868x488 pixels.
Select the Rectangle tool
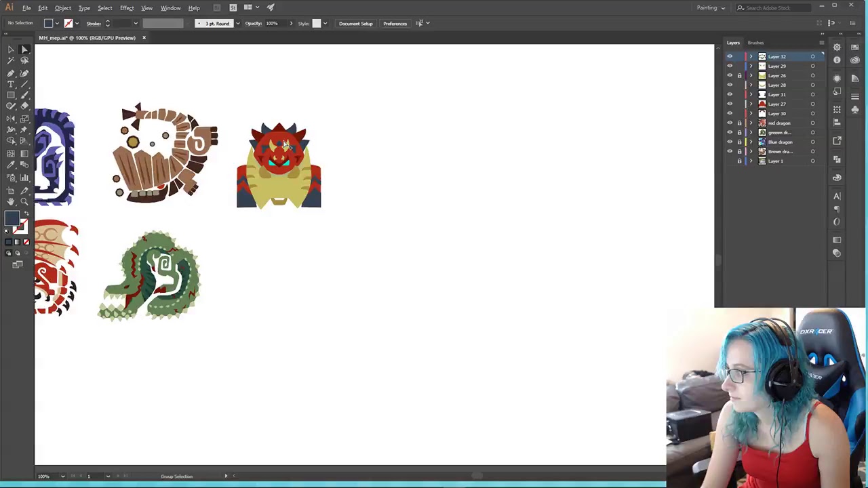(x=11, y=95)
